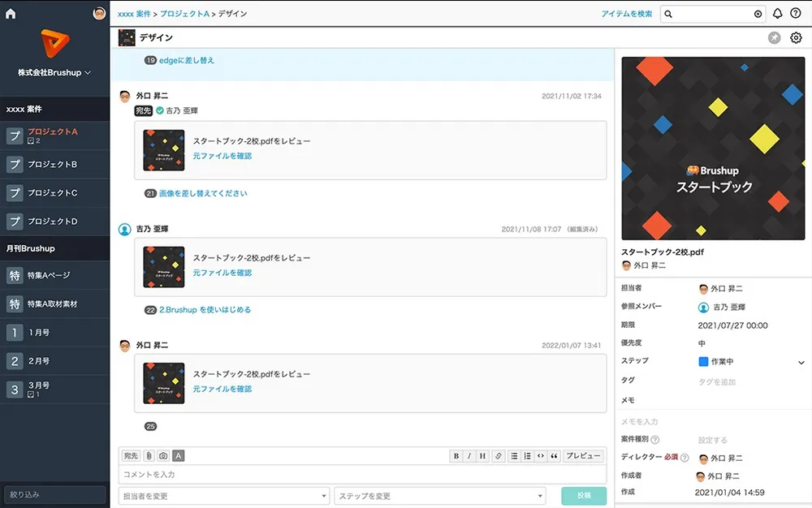Click the camera icon in comment toolbar
The image size is (812, 508).
coord(163,456)
